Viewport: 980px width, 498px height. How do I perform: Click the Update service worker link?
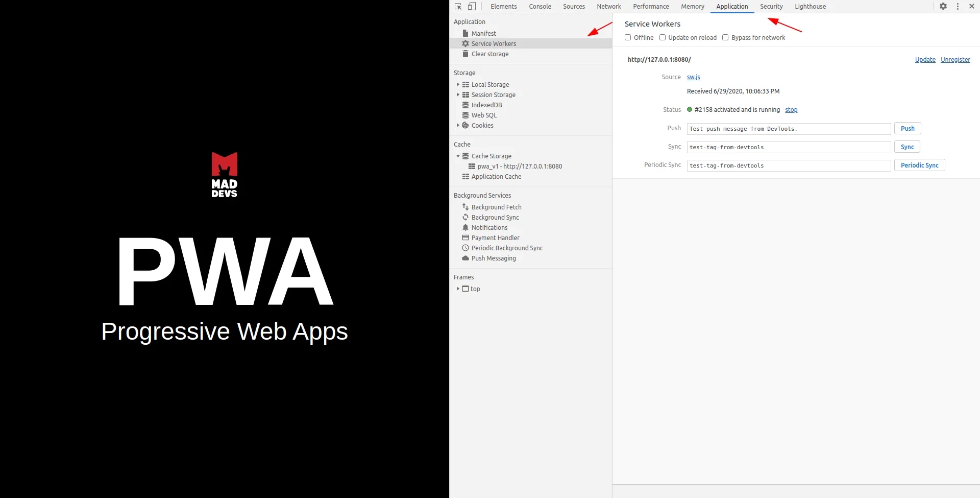[925, 60]
